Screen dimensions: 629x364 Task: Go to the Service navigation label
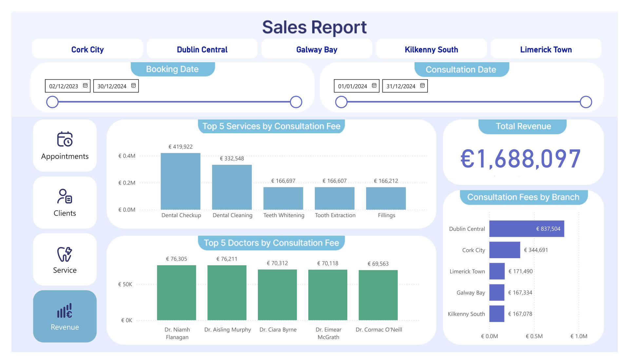click(x=65, y=270)
